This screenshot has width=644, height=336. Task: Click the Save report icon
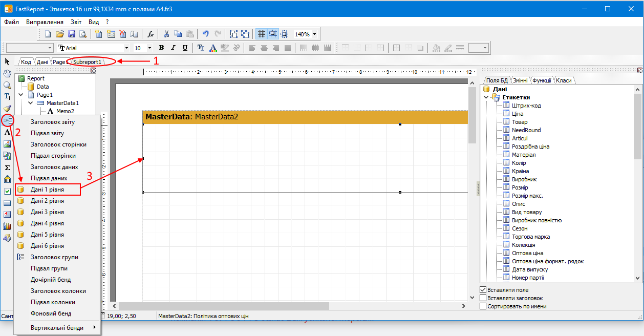[72, 34]
